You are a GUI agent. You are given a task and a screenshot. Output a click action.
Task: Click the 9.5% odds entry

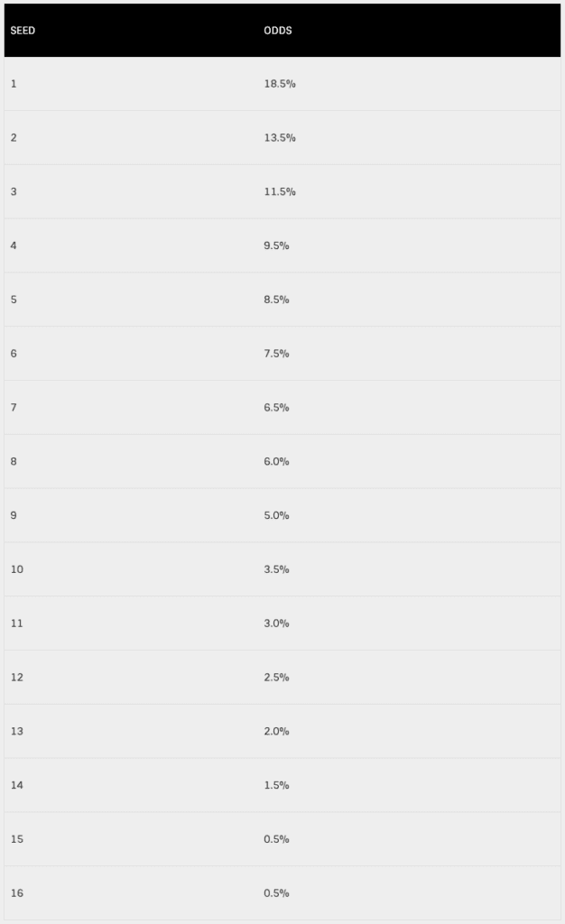pyautogui.click(x=276, y=245)
